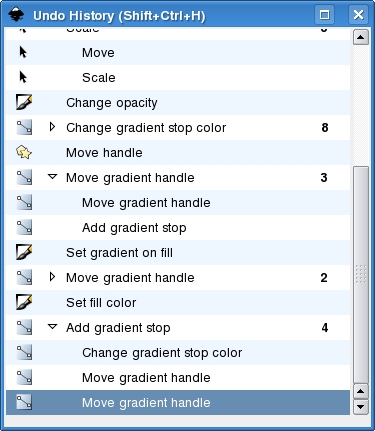Expand the Change gradient stop color group
Viewport: 375px width, 431px height.
pos(52,127)
